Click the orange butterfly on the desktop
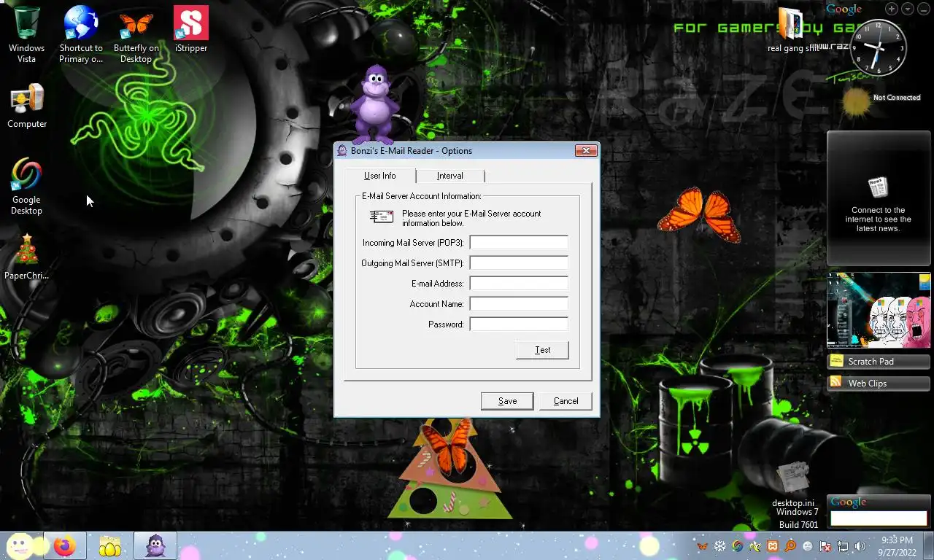The width and height of the screenshot is (934, 560). [699, 214]
